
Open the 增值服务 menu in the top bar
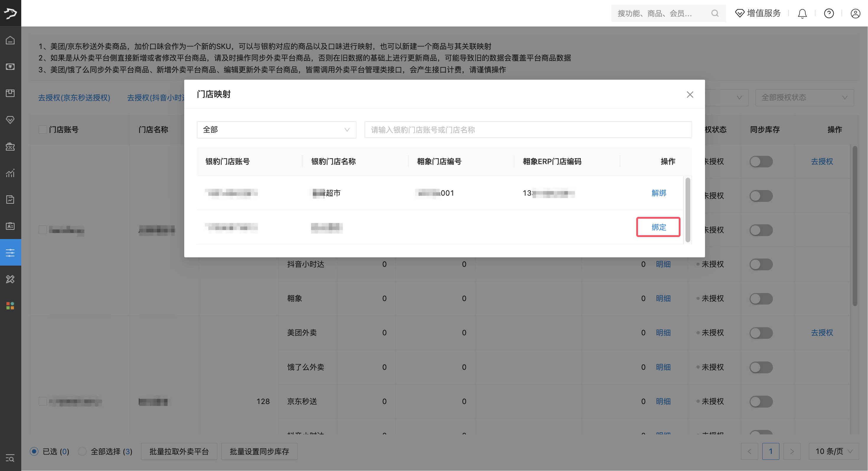pyautogui.click(x=758, y=13)
